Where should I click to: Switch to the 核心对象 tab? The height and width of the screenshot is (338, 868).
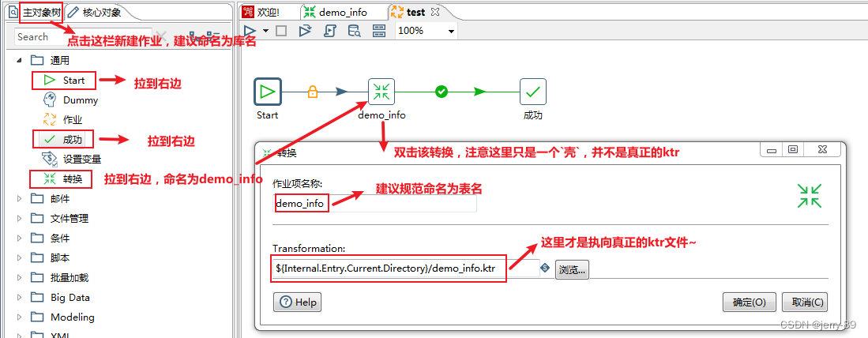(x=96, y=12)
